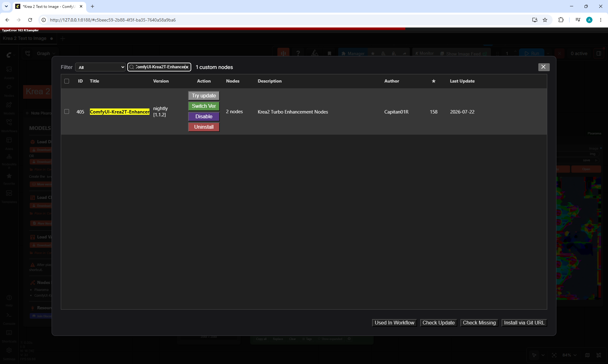
Task: Click the Check Update button
Action: (x=439, y=323)
